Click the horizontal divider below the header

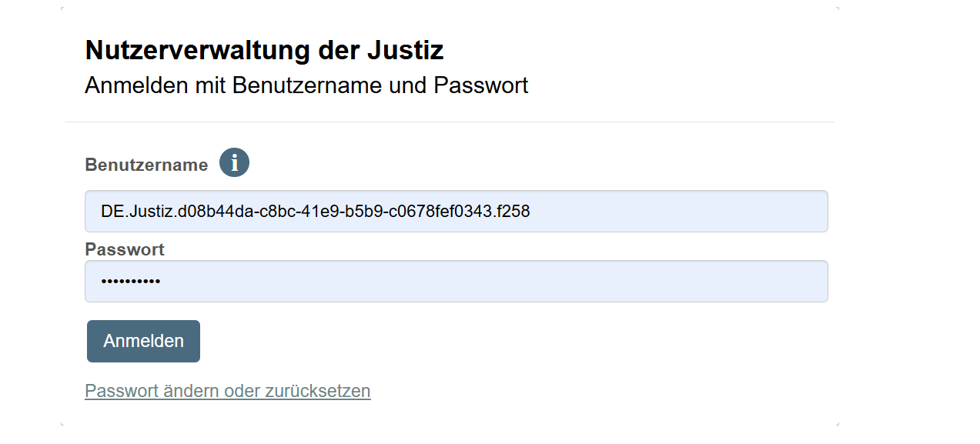pyautogui.click(x=450, y=122)
